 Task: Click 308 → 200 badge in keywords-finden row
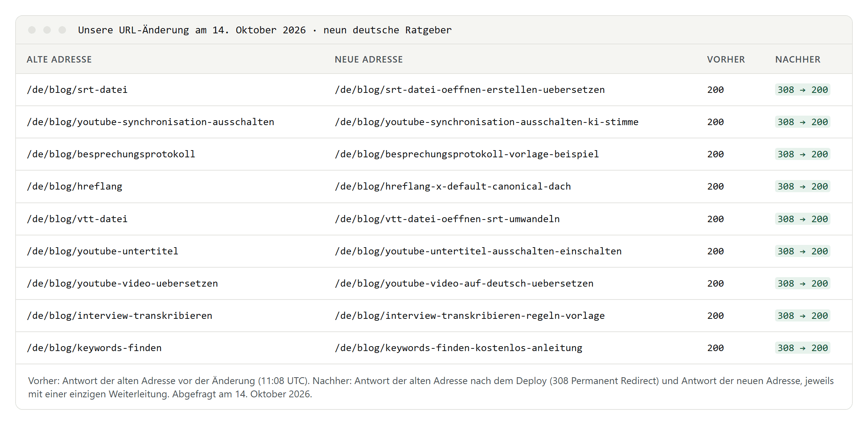pyautogui.click(x=803, y=348)
